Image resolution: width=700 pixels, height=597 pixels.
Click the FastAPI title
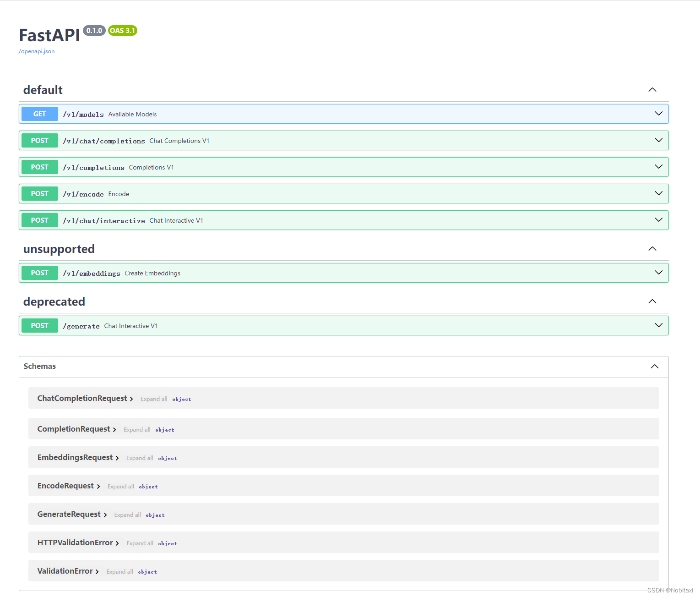pyautogui.click(x=49, y=35)
